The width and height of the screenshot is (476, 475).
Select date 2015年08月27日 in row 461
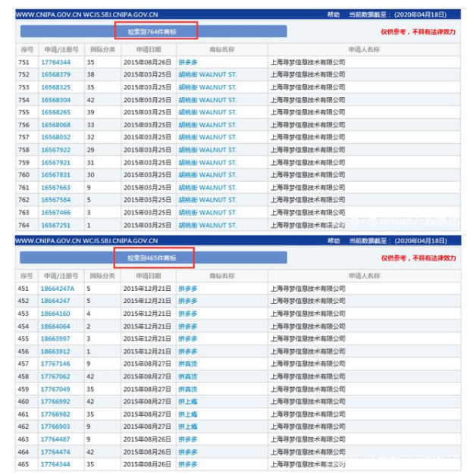click(x=147, y=414)
